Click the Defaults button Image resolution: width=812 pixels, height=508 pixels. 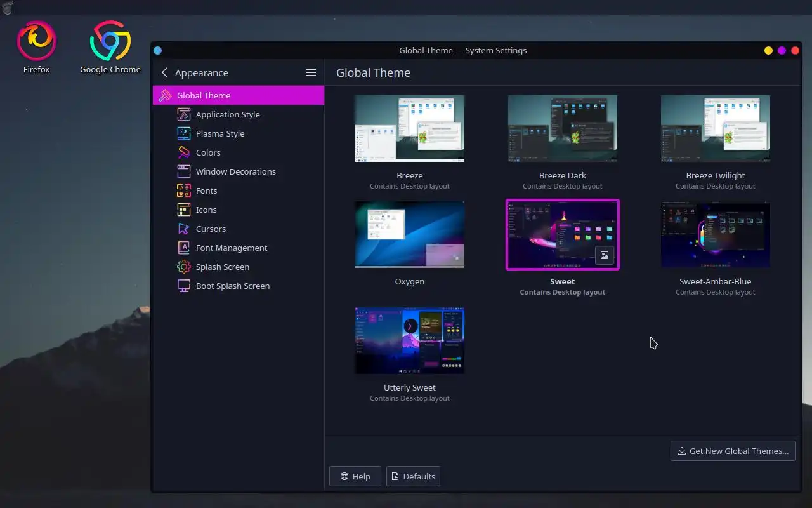[413, 476]
